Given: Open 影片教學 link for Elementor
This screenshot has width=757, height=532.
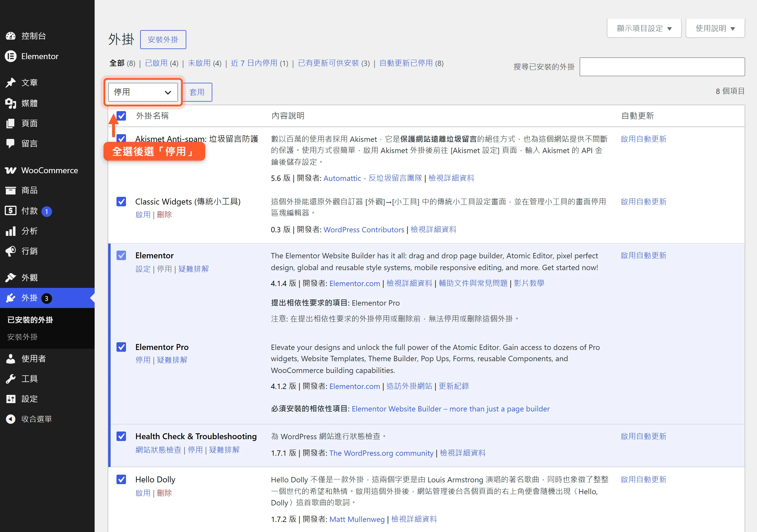Looking at the screenshot, I should (x=529, y=283).
